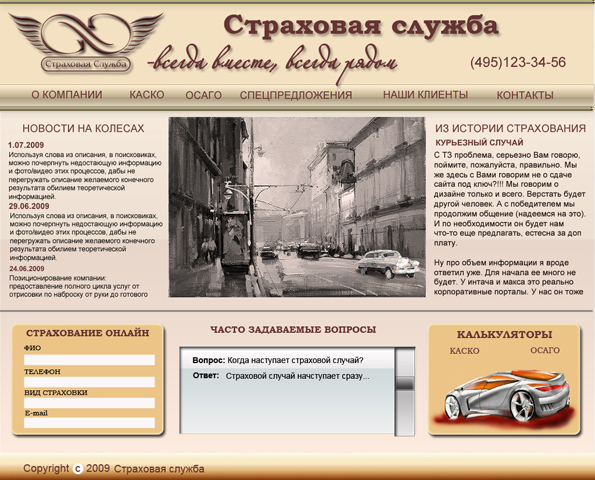
Task: Open the news item dated 24.06.2009
Action: [27, 268]
